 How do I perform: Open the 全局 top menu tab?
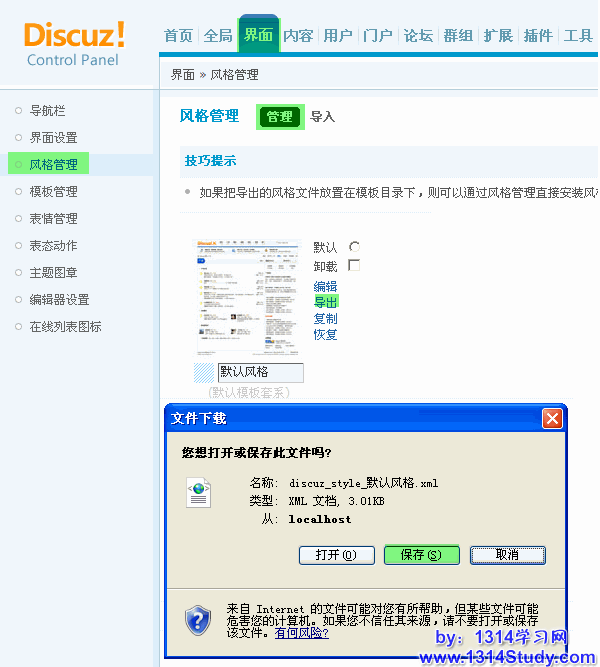[218, 36]
